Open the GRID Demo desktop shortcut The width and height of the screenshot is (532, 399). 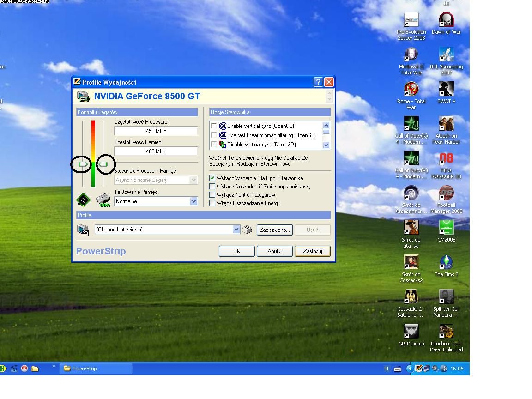coord(411,332)
